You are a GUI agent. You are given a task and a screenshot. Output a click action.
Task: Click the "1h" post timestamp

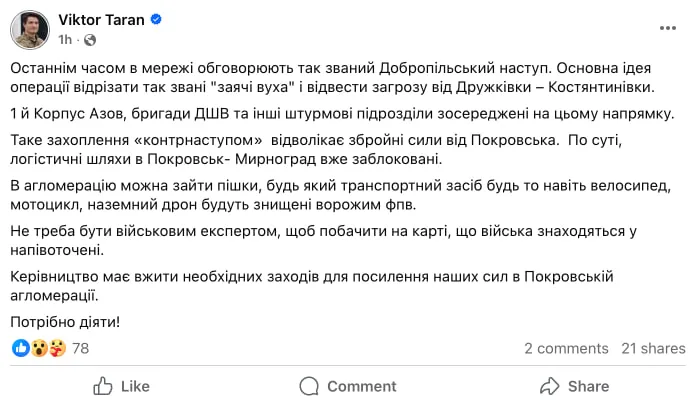[x=66, y=40]
